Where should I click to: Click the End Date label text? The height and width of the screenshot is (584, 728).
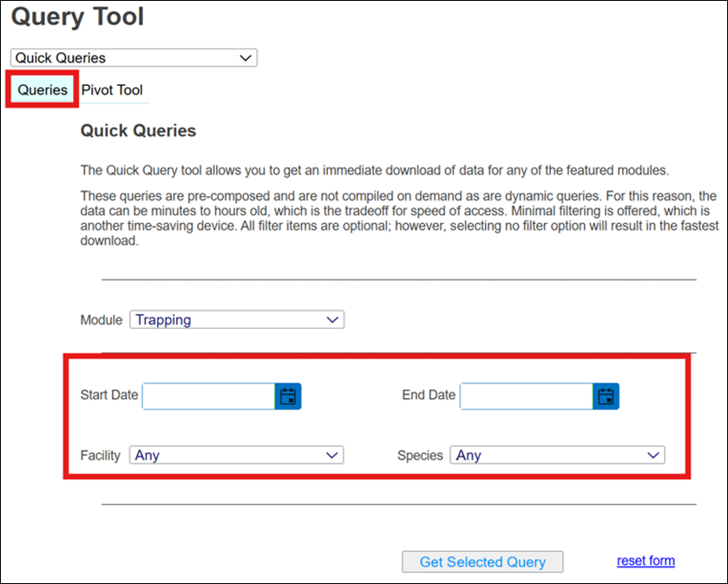tap(429, 395)
